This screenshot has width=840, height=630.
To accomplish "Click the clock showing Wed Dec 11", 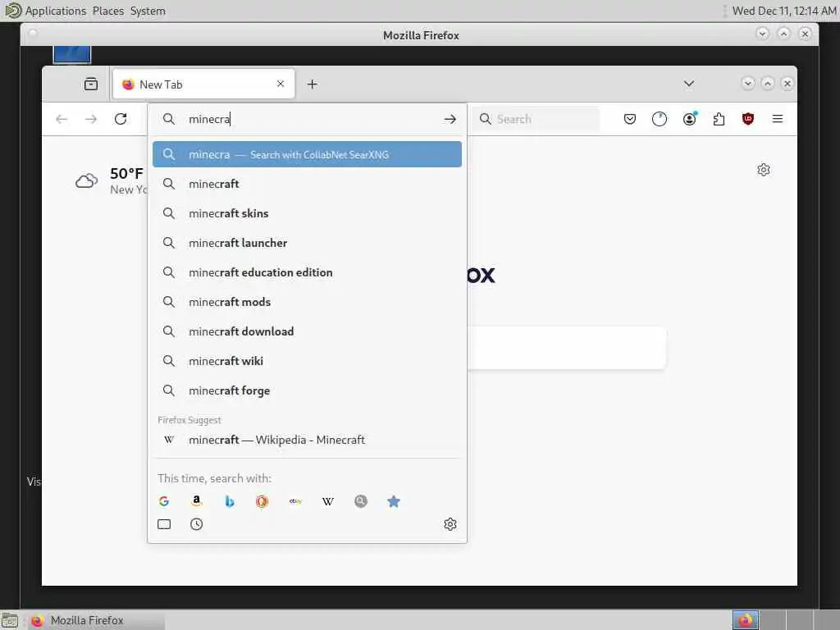I will 783,11.
